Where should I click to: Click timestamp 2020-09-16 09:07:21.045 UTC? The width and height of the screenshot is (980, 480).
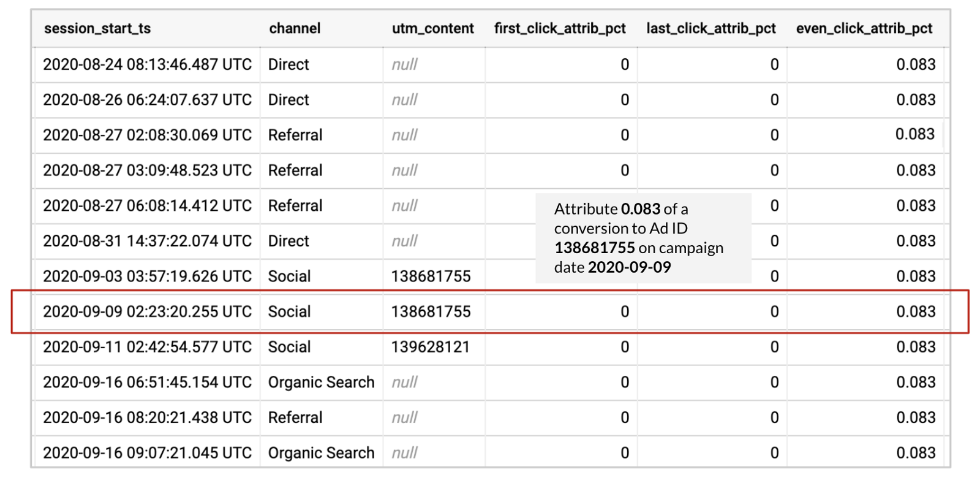[147, 453]
